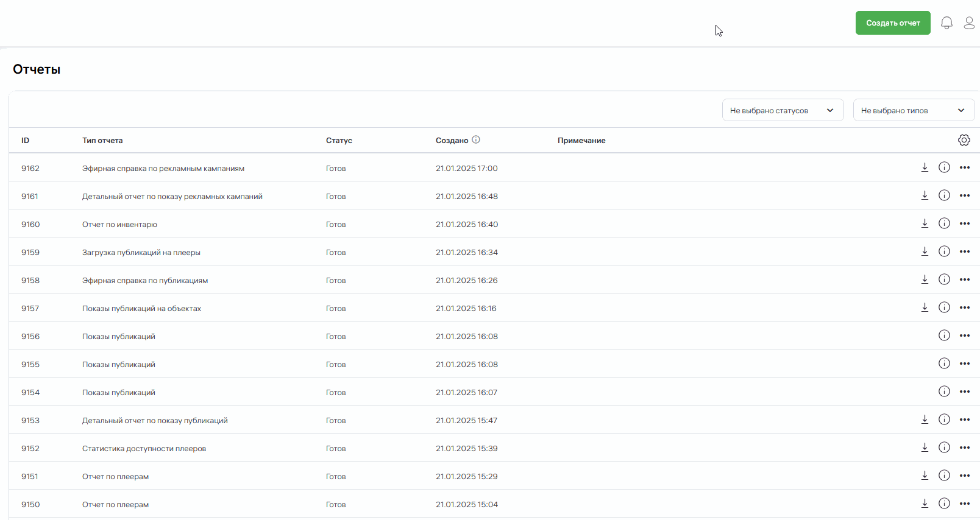
Task: View info for report 9156
Action: click(x=944, y=336)
